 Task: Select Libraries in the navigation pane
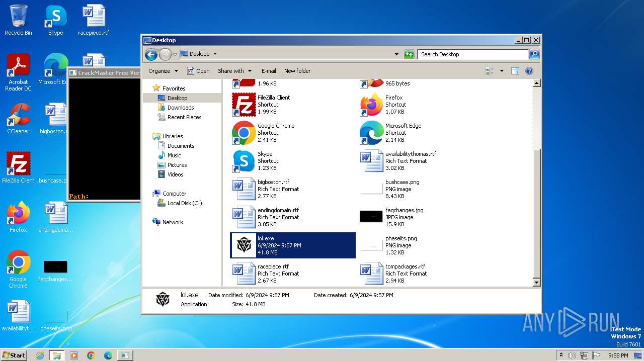(x=173, y=136)
